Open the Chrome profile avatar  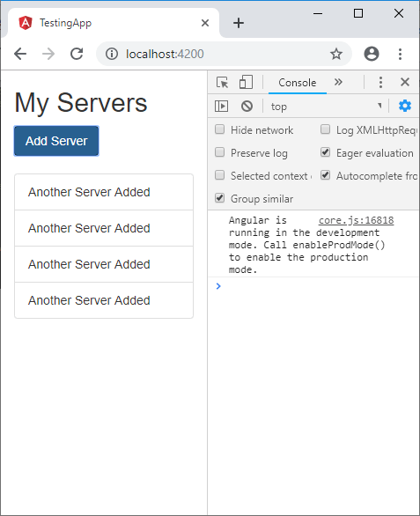[372, 54]
